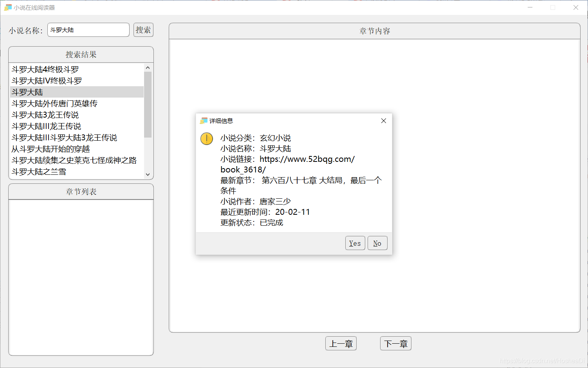Viewport: 588px width, 368px height.
Task: Select 斗罗大陆之兰雪 in the result list
Action: coord(39,172)
